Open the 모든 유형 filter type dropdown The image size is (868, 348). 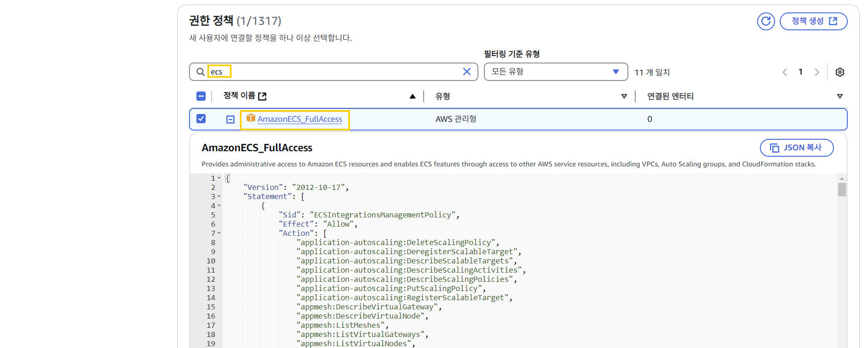click(556, 72)
